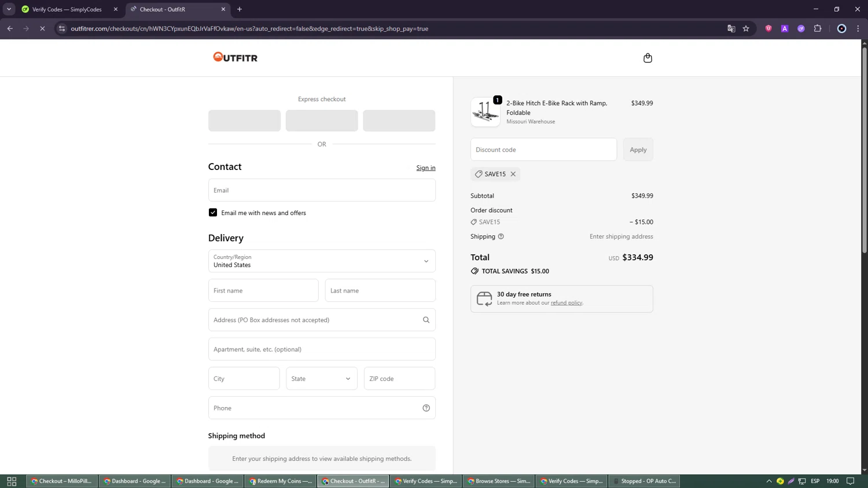Click the ZIP code field
868x488 pixels.
399,379
